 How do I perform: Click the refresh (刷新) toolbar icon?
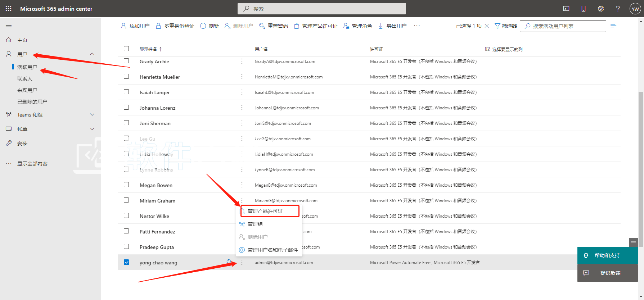(x=203, y=26)
